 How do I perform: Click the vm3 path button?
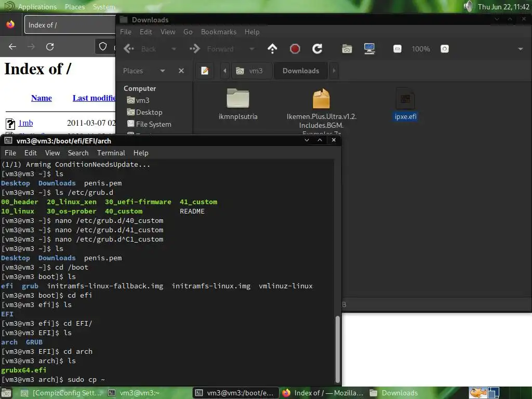pyautogui.click(x=251, y=71)
